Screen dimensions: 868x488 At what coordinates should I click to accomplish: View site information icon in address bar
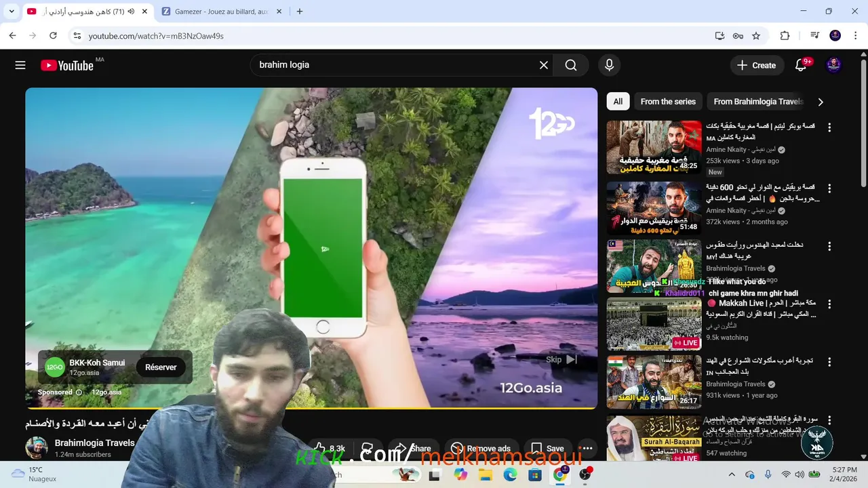coord(77,36)
